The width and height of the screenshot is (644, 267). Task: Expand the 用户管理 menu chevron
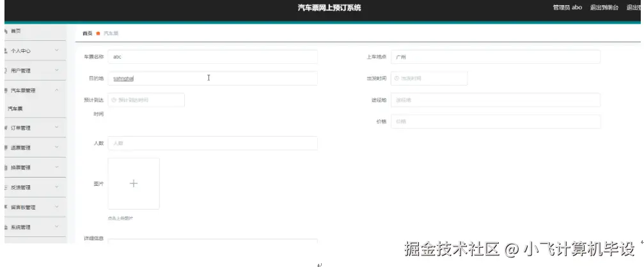(x=57, y=70)
